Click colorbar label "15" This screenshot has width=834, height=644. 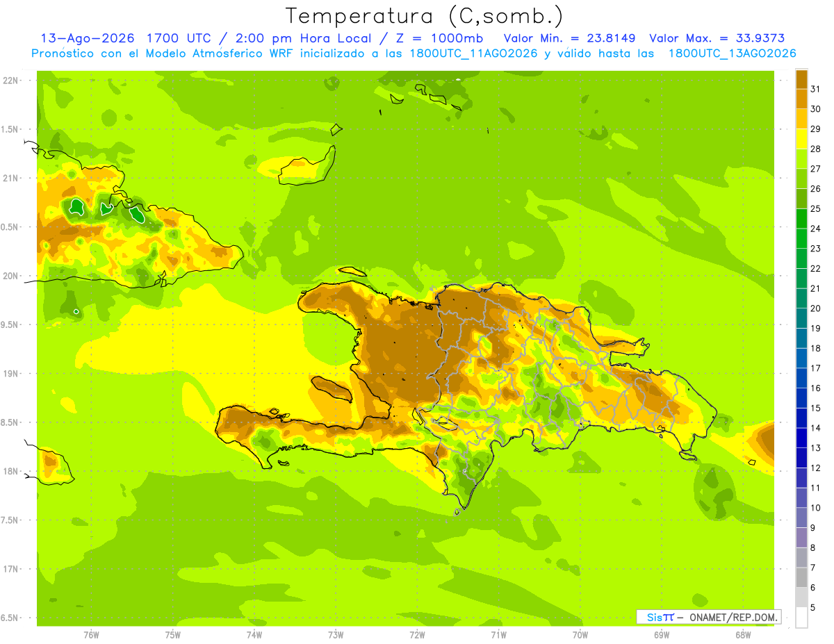[815, 408]
